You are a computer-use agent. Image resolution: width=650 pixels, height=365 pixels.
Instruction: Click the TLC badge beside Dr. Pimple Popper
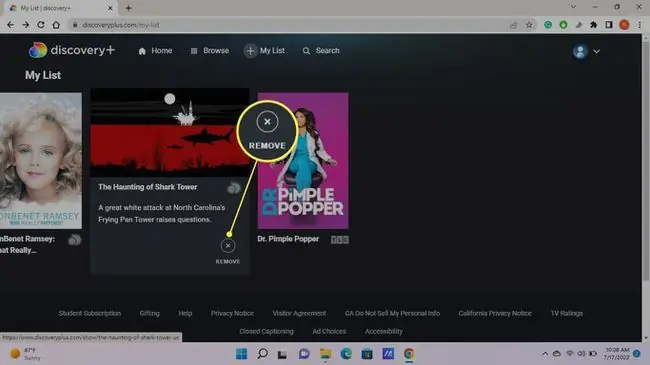[x=340, y=240]
